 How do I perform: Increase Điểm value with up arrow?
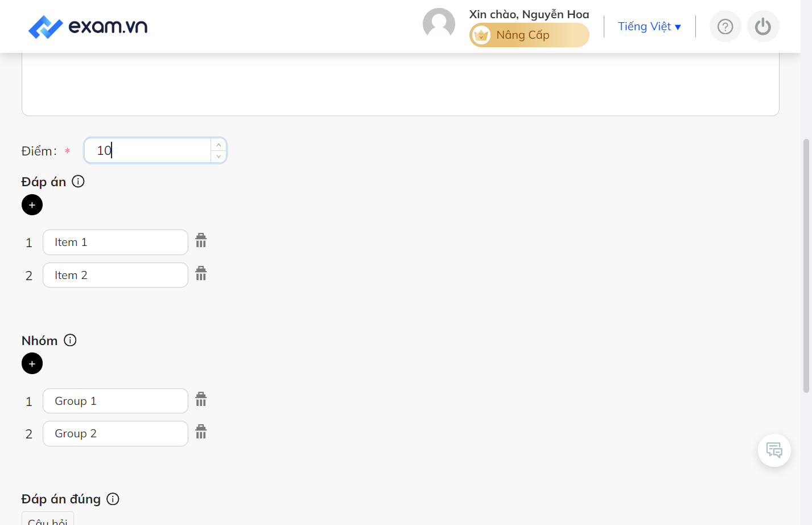[x=219, y=145]
